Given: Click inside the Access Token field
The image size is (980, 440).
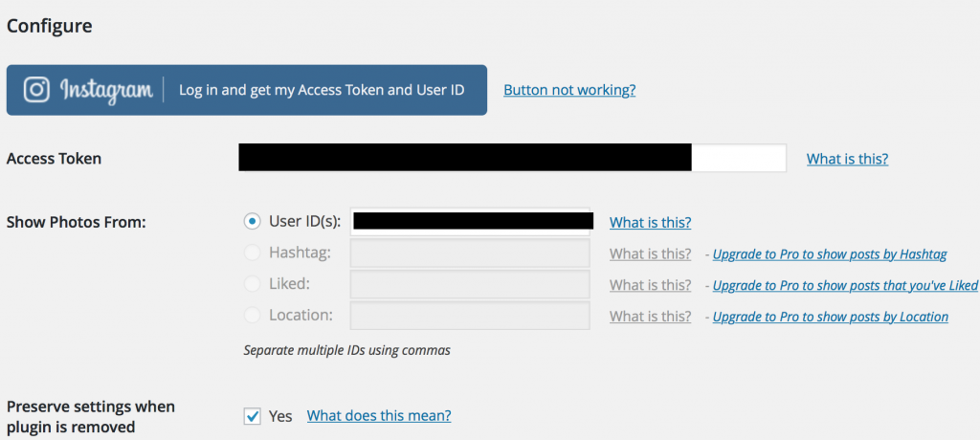Looking at the screenshot, I should tap(512, 159).
